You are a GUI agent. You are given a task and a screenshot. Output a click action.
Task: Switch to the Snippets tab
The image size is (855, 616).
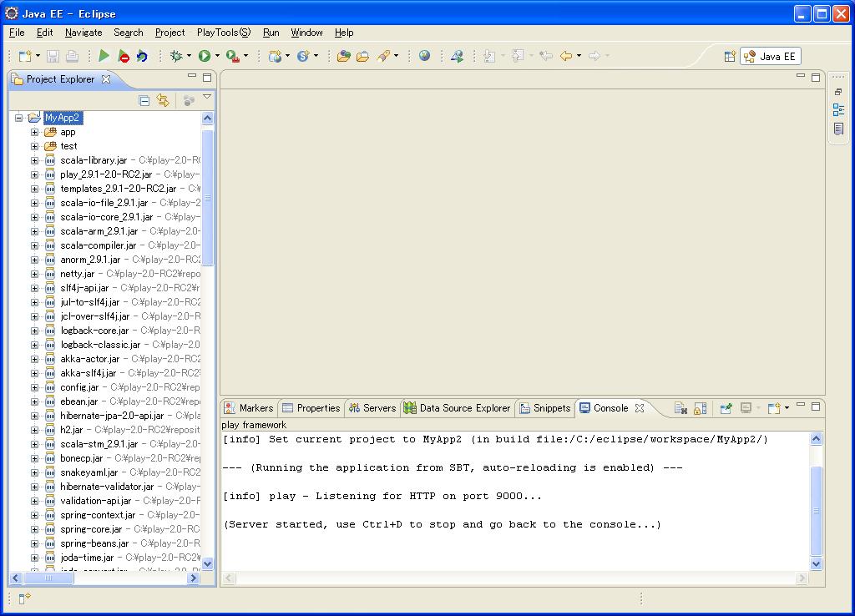544,408
